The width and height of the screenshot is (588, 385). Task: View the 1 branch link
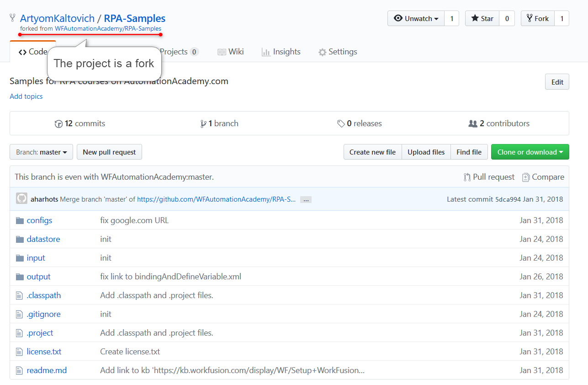click(x=219, y=123)
